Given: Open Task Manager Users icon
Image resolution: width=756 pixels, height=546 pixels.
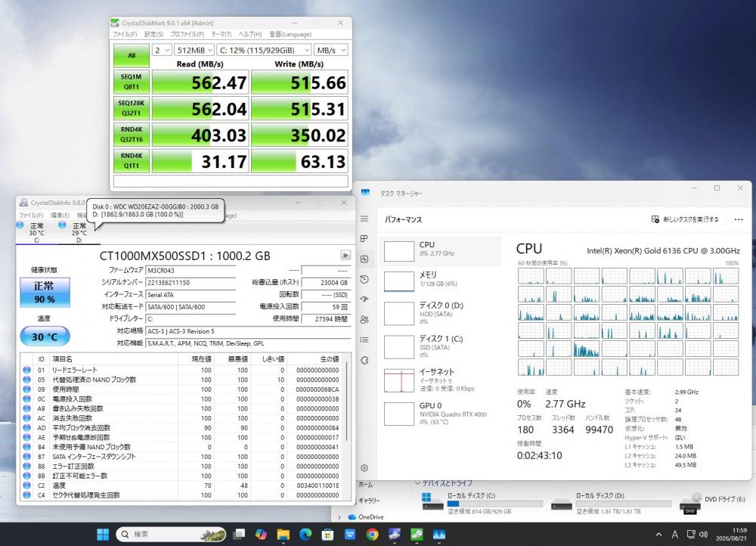Looking at the screenshot, I should 364,320.
